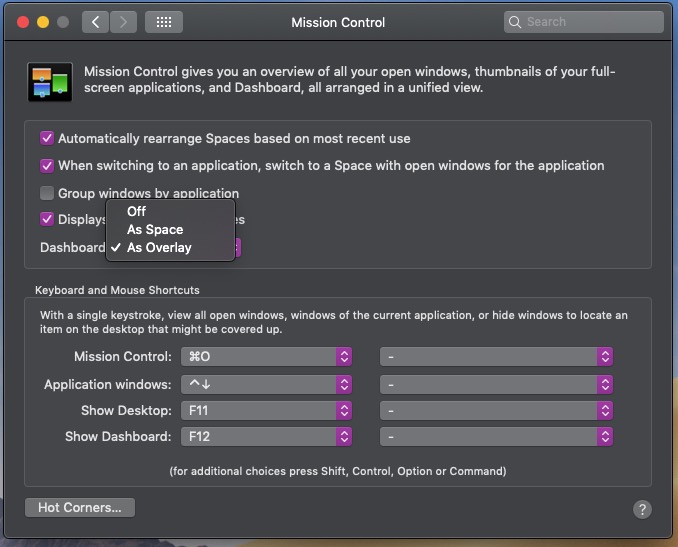Open Mission Control keyboard shortcut dropdown ⌘O

click(x=266, y=357)
